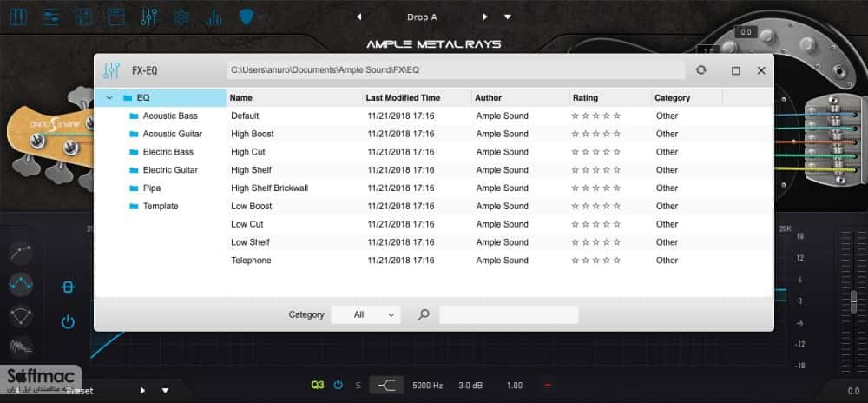Go to next preset after Drop A

485,17
